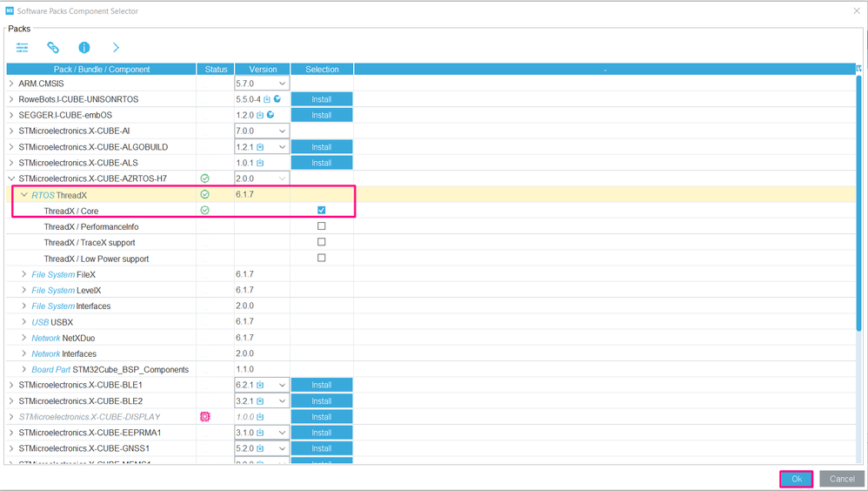Enable ThreadX / TraceX support checkbox
This screenshot has width=868, height=491.
coord(322,242)
